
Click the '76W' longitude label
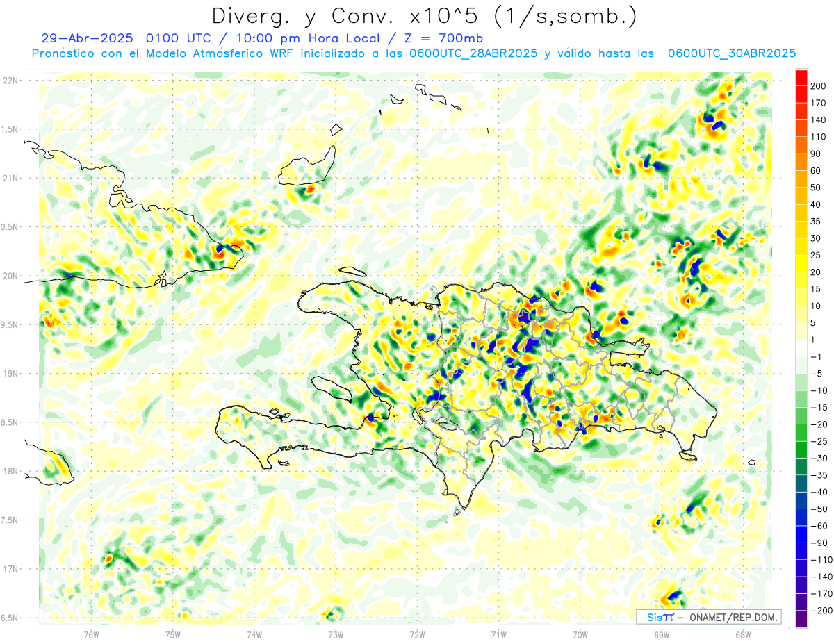(92, 634)
